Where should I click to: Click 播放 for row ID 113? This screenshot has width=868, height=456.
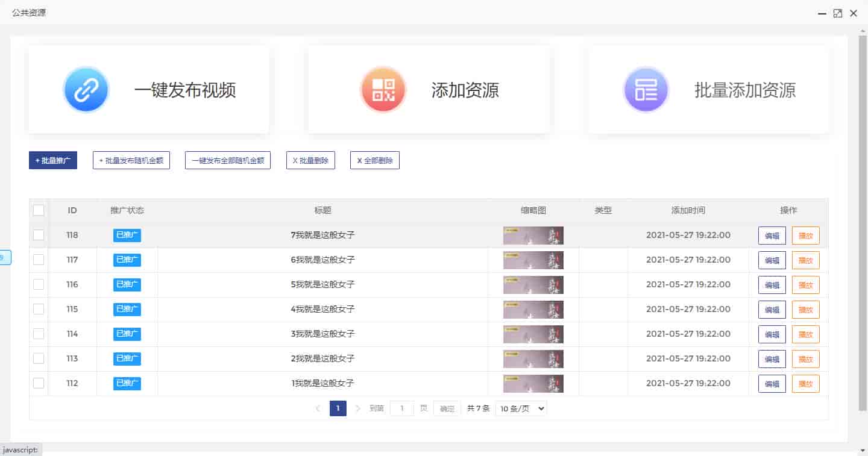[805, 359]
